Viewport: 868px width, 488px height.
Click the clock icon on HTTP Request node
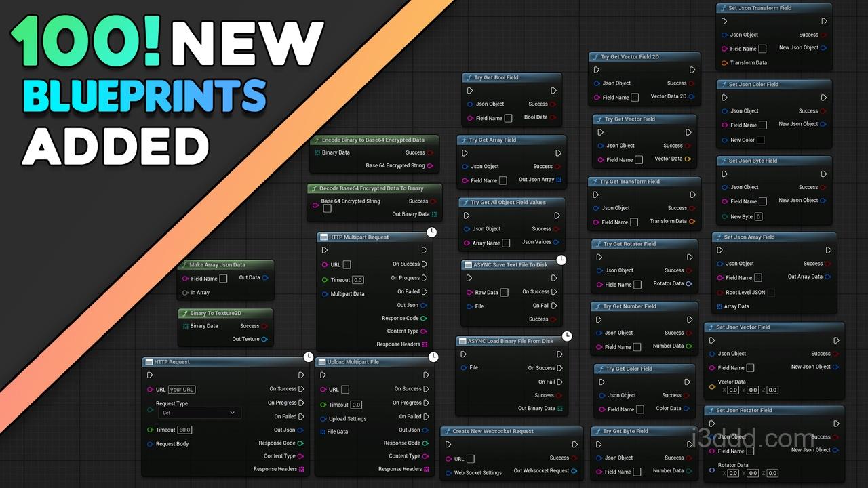click(x=309, y=357)
